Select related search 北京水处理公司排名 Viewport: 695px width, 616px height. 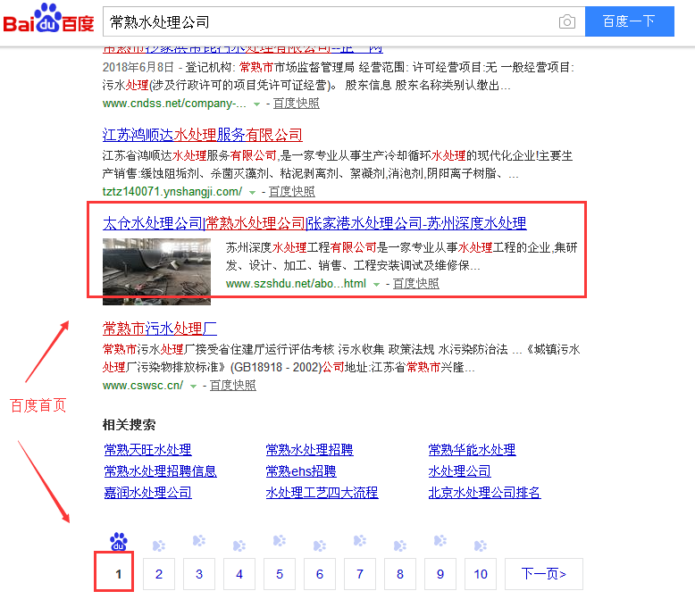pyautogui.click(x=484, y=493)
